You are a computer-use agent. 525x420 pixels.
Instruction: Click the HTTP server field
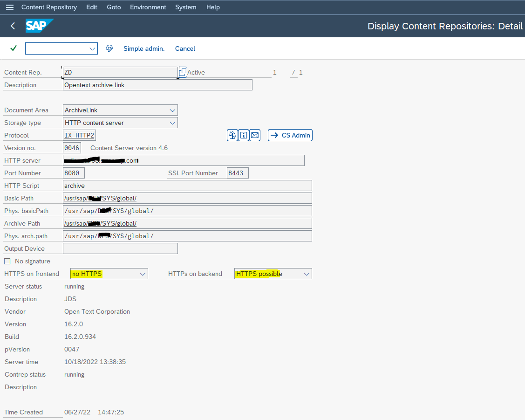[x=184, y=160]
